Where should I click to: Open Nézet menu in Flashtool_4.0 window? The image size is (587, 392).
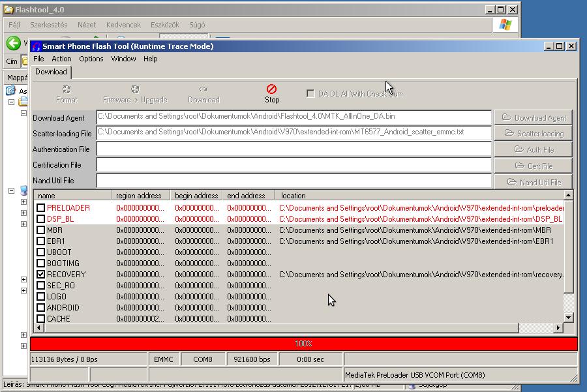(x=87, y=25)
